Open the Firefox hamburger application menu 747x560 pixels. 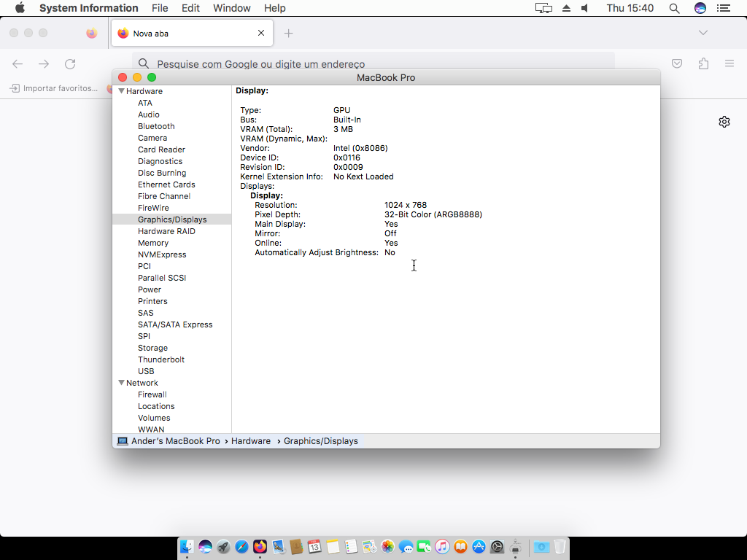click(729, 64)
